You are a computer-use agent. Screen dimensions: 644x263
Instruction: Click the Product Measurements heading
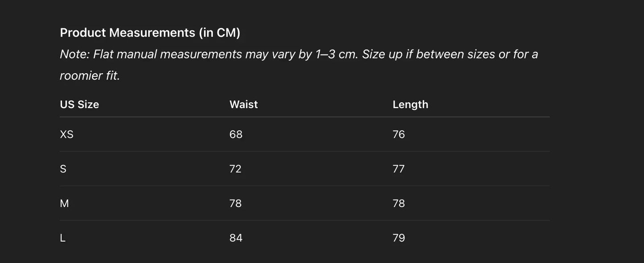tap(150, 33)
